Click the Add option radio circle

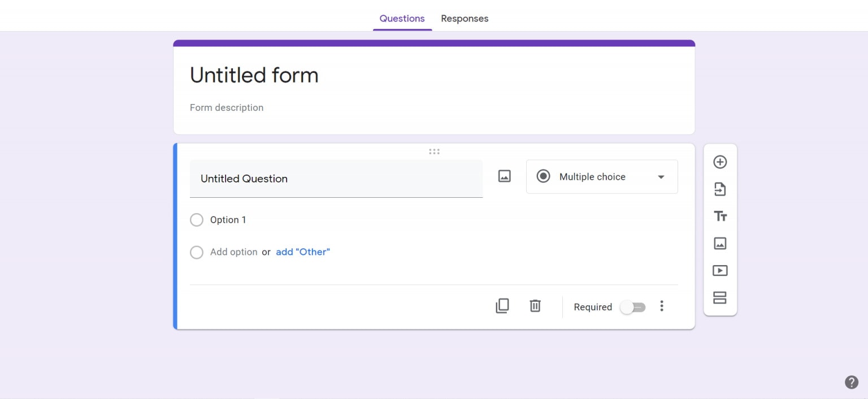coord(197,252)
